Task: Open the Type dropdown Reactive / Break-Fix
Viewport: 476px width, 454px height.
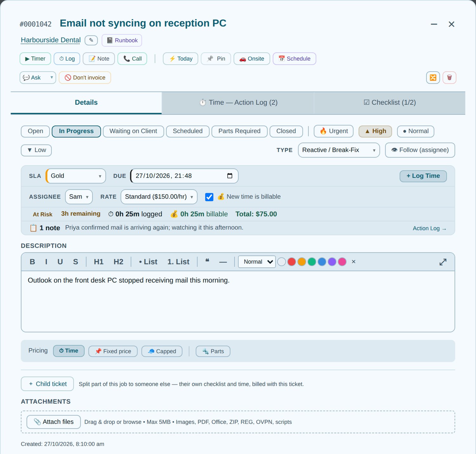Action: pyautogui.click(x=339, y=150)
